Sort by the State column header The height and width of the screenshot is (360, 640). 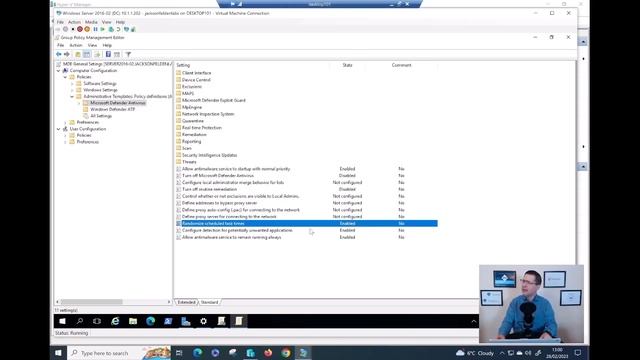pyautogui.click(x=347, y=65)
